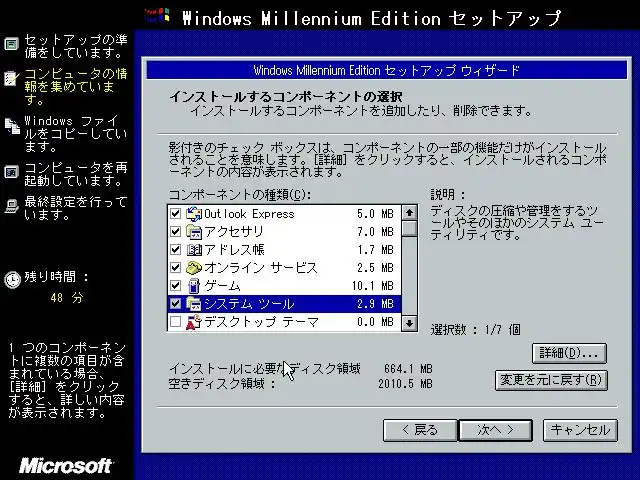640x480 pixels.
Task: Click the オンライン サービス icon
Action: (194, 268)
